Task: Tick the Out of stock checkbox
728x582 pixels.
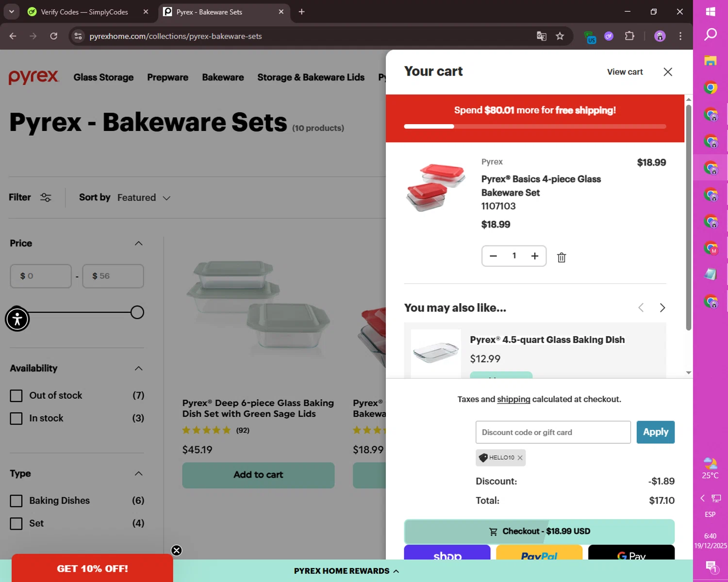Action: tap(16, 396)
